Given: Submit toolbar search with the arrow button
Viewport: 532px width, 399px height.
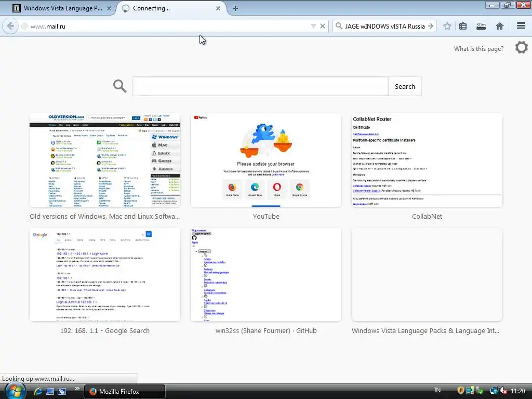Looking at the screenshot, I should click(431, 26).
